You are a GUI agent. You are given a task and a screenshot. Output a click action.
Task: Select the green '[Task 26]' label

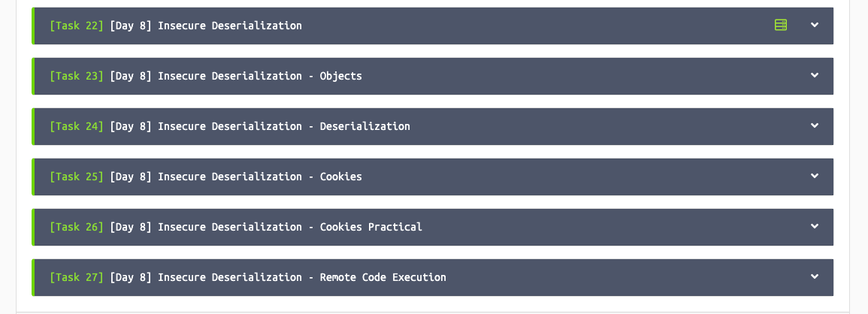pos(77,227)
